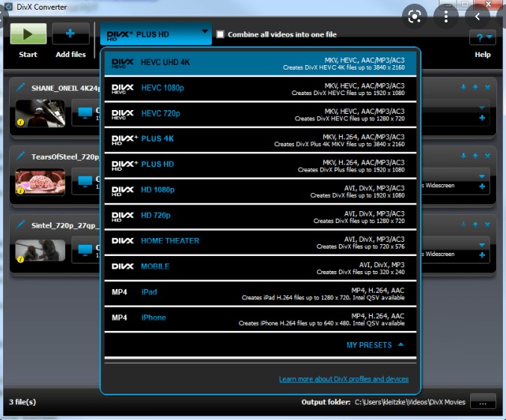Add track to SHANE_ONEIL with plus icon
Viewport: 506px width, 420px height.
482,118
